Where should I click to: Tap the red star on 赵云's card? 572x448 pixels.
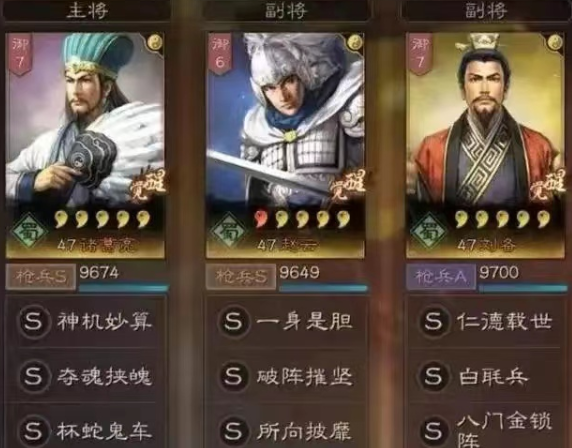click(261, 219)
